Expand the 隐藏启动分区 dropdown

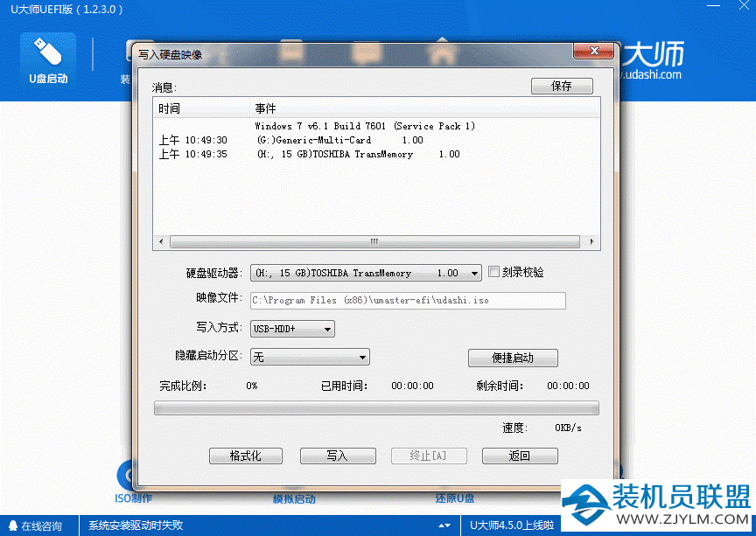310,357
